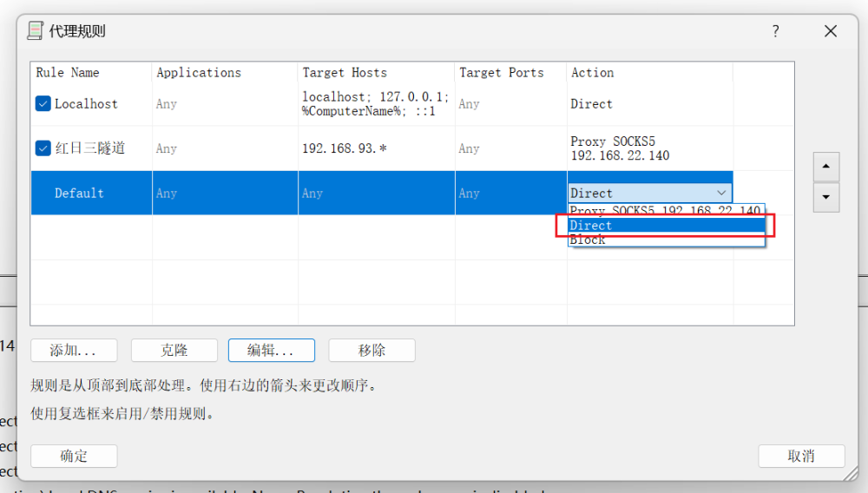
Task: Click the Action column header
Action: [592, 73]
